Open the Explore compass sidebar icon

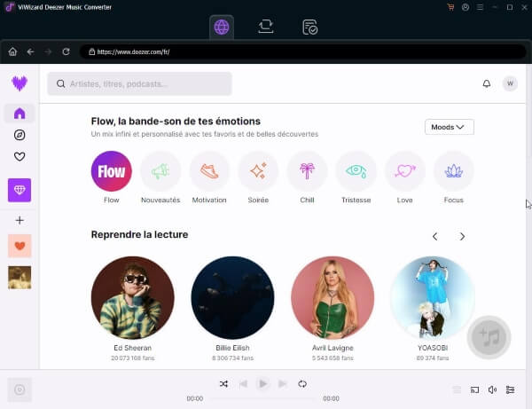[20, 135]
